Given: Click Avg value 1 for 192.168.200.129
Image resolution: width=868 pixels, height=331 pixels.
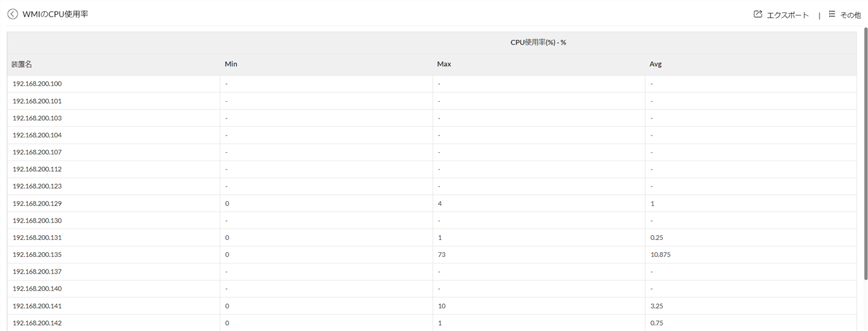Looking at the screenshot, I should pos(652,203).
